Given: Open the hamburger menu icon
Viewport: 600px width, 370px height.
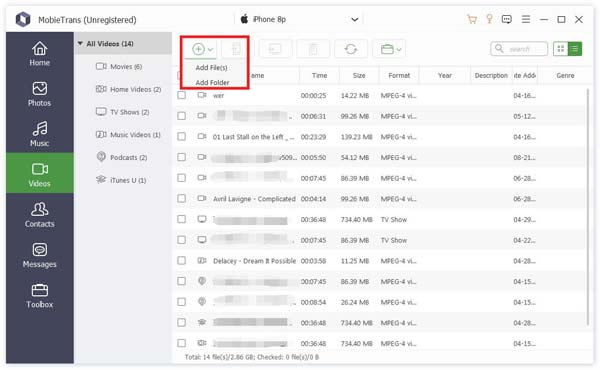Looking at the screenshot, I should tap(526, 19).
